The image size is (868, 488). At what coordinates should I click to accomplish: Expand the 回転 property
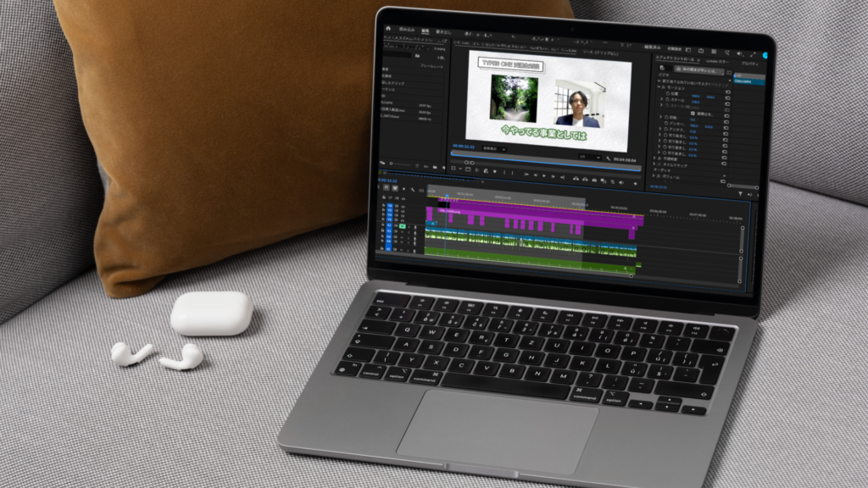click(x=660, y=117)
